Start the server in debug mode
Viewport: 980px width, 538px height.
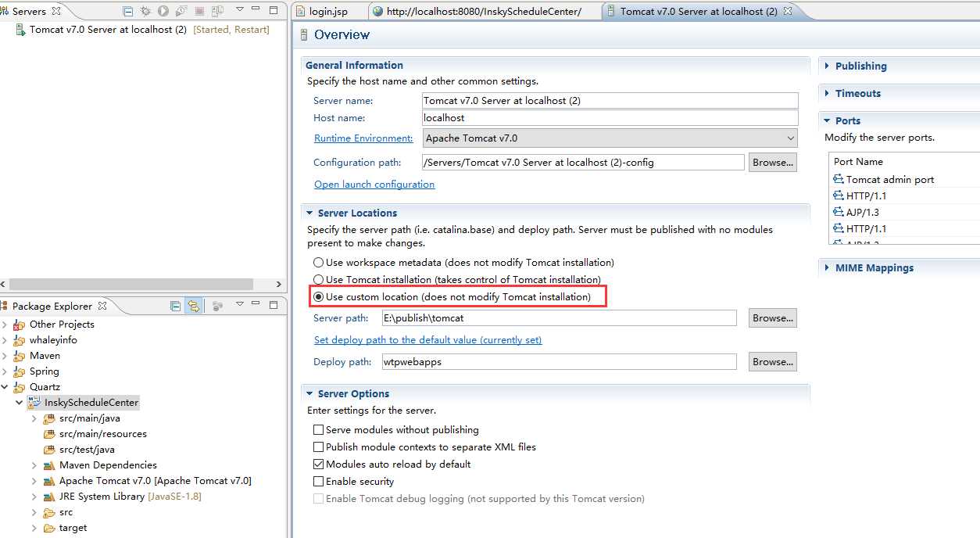pyautogui.click(x=145, y=11)
